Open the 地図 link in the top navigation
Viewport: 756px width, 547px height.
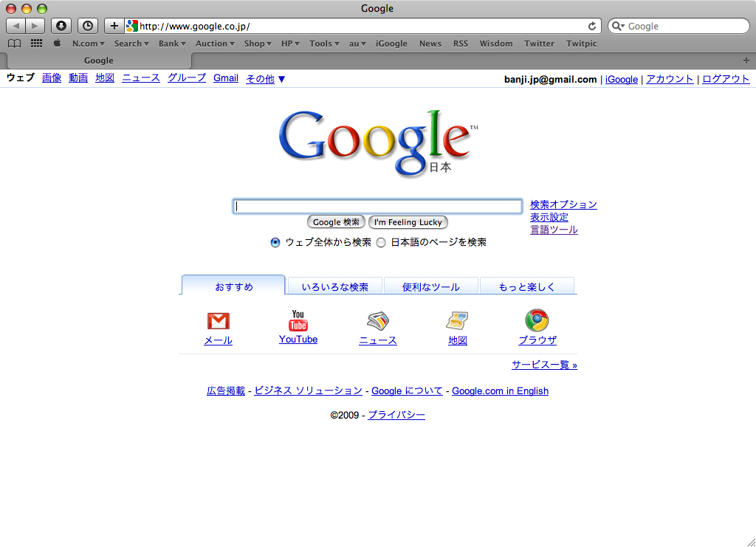pyautogui.click(x=105, y=78)
